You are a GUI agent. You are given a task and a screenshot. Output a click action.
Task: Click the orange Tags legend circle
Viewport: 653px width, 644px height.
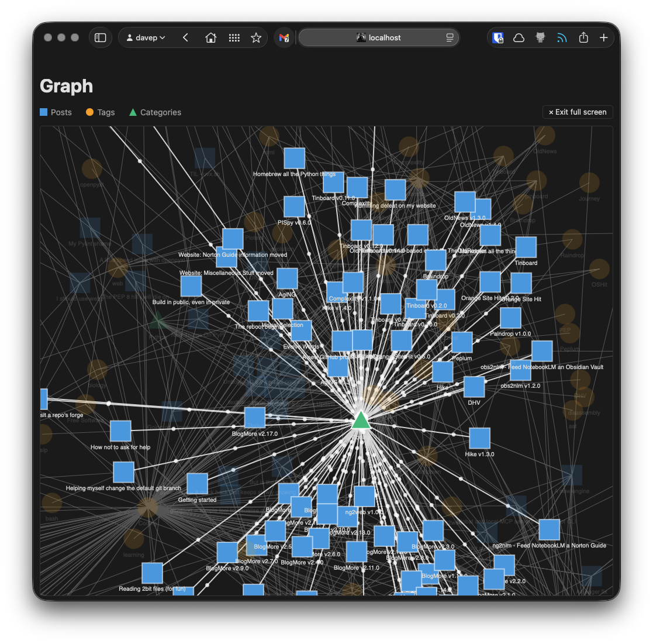89,112
